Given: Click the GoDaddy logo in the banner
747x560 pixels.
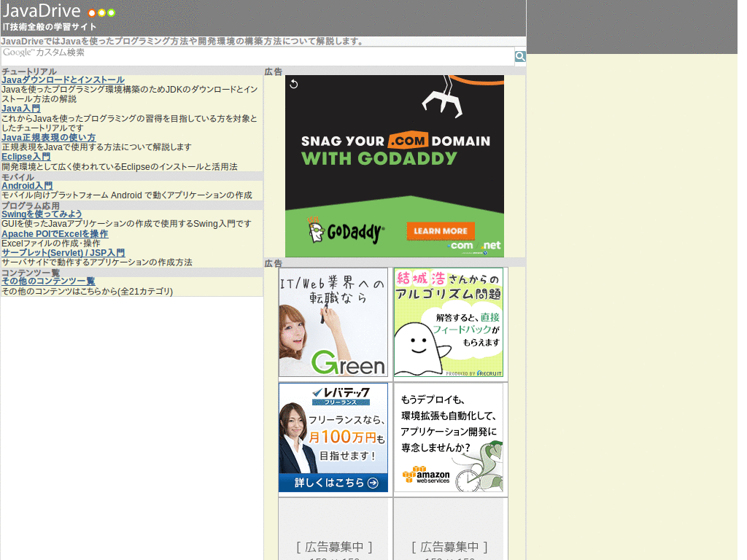Looking at the screenshot, I should pyautogui.click(x=346, y=231).
